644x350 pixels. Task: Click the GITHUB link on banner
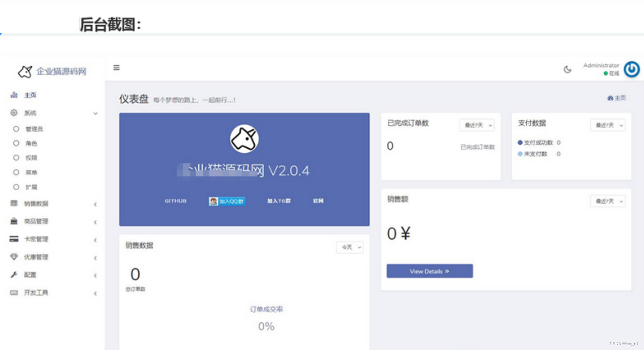click(176, 201)
